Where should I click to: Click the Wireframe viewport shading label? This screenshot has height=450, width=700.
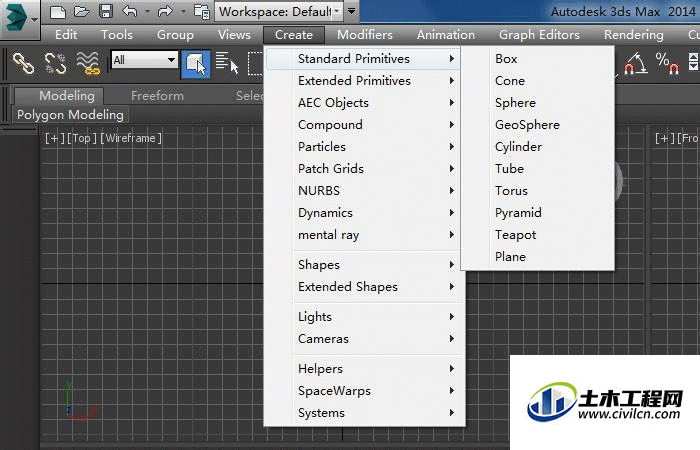[x=131, y=138]
